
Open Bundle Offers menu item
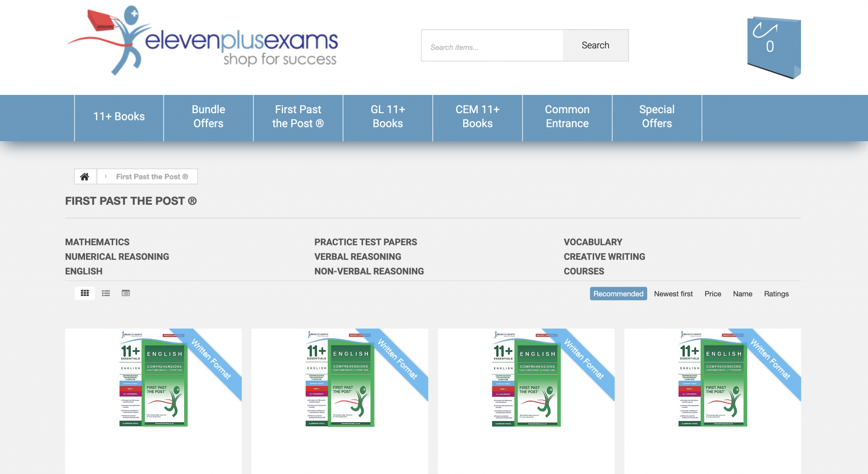coord(208,117)
